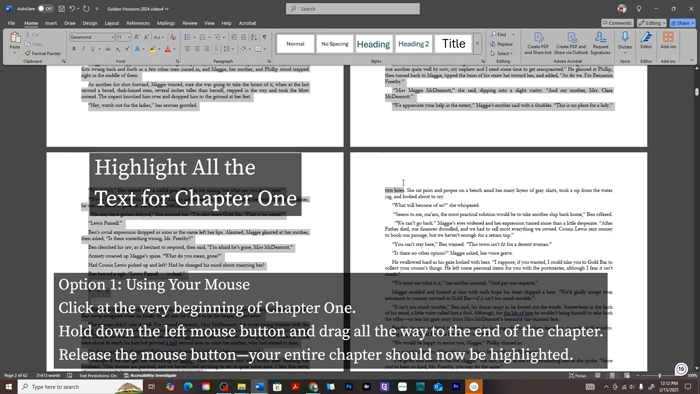Image resolution: width=700 pixels, height=394 pixels.
Task: Increase font size with Grow Font
Action: tap(137, 37)
